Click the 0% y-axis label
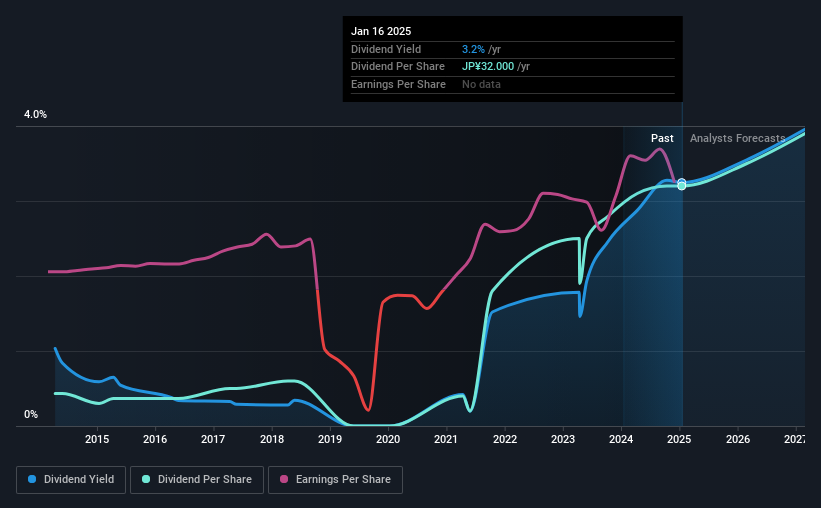The image size is (821, 508). (31, 414)
